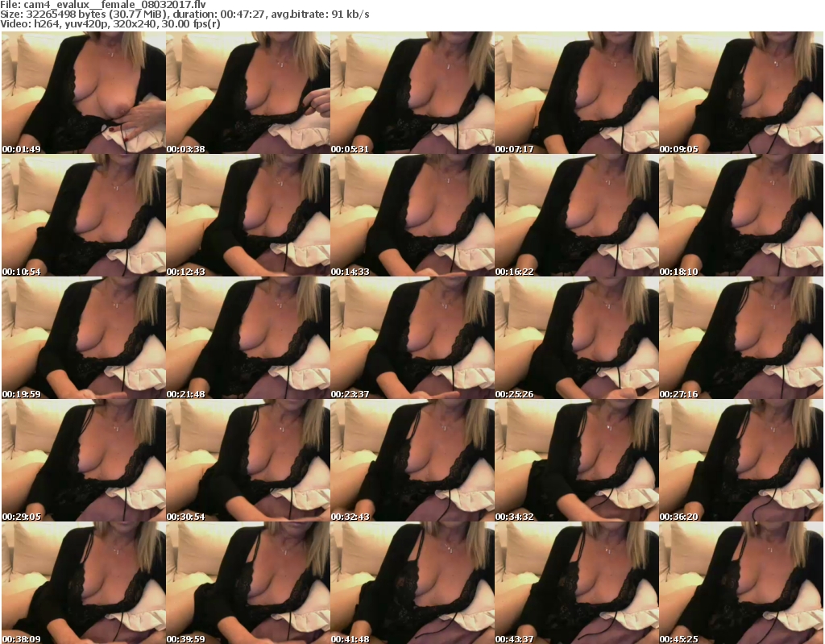This screenshot has height=644, width=825.
Task: Click the thumbnail with timestamp 00:29:05
Action: (84, 460)
